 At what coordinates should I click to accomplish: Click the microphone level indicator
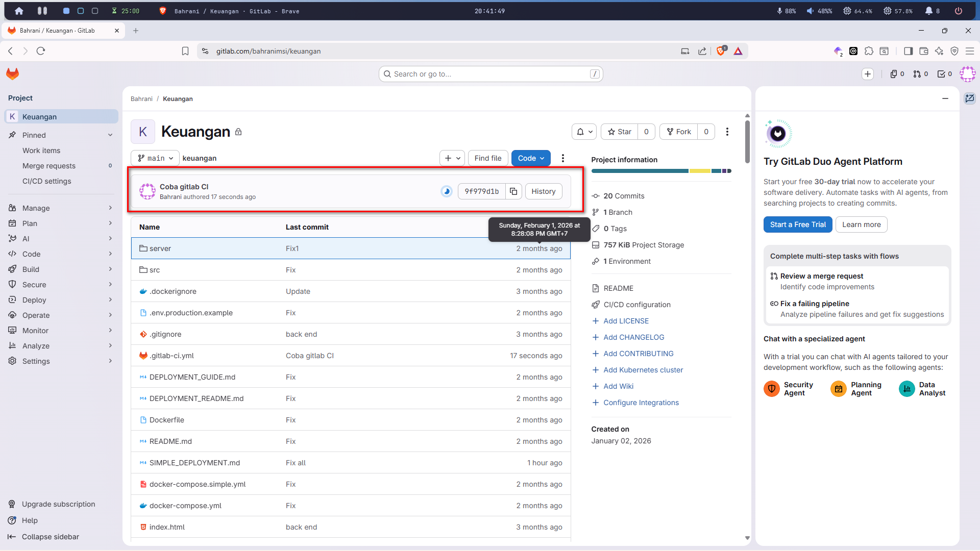[787, 11]
